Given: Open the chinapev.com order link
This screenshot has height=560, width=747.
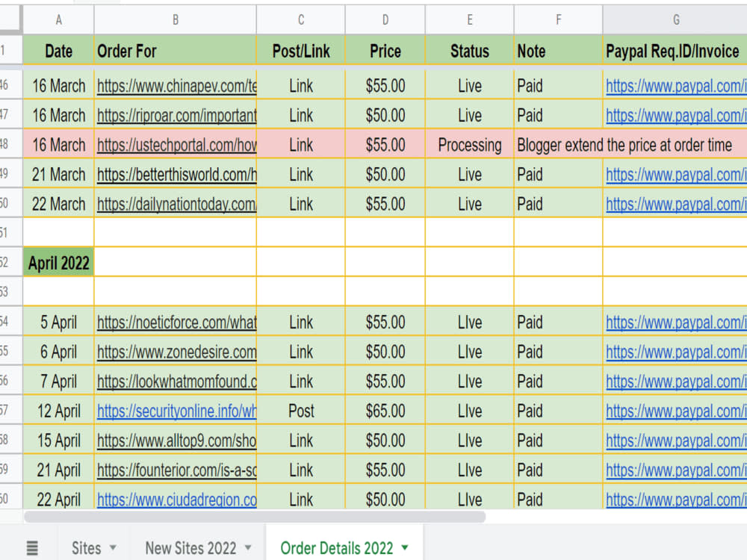Looking at the screenshot, I should 177,86.
